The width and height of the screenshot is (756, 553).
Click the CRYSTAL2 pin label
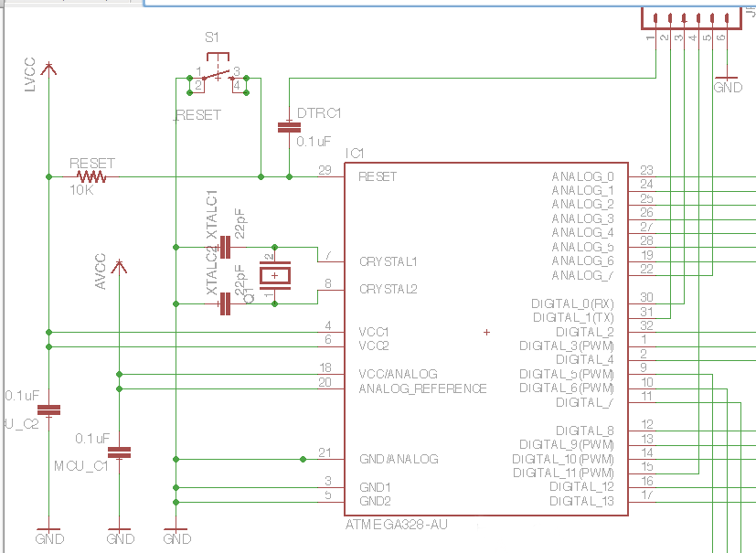pos(389,289)
